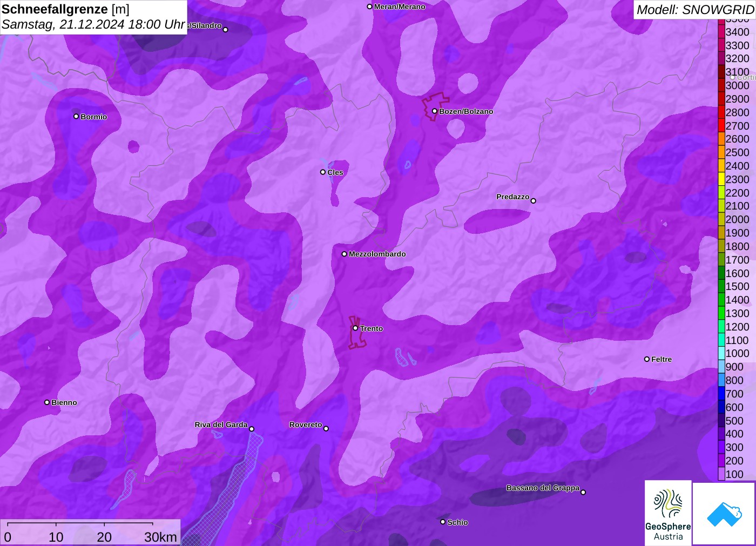Click the date Samstag, 21.12.2024 18:00 Uhr

[x=93, y=24]
